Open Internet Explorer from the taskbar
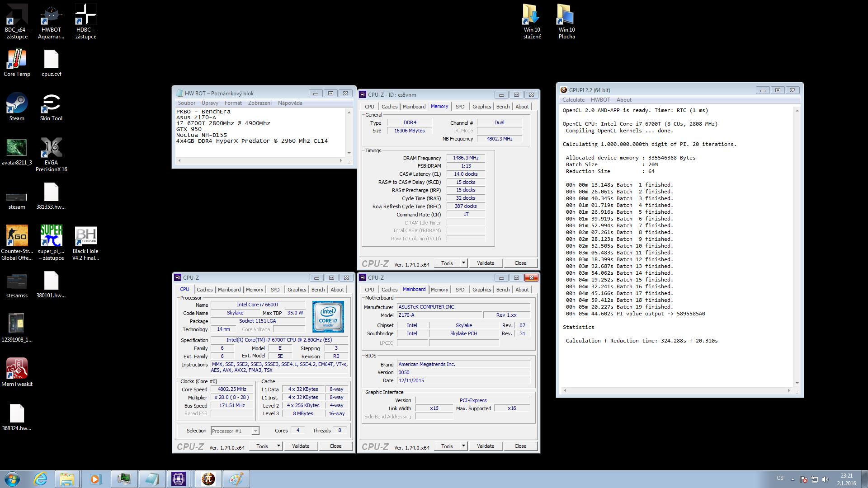Viewport: 868px width, 488px height. [40, 479]
